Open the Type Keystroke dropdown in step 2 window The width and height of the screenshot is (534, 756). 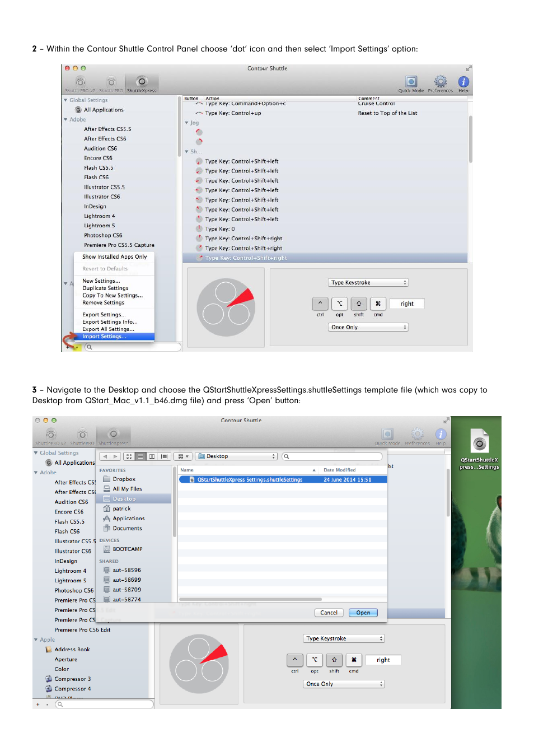(x=368, y=283)
